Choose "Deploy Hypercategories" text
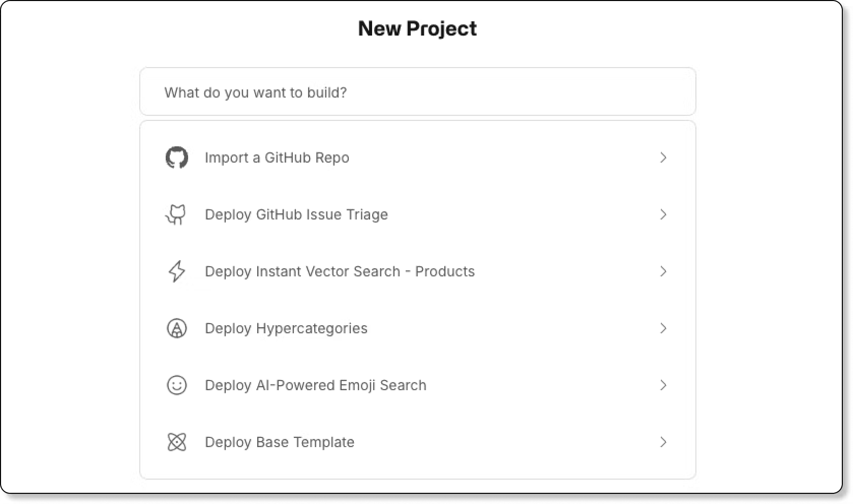The image size is (853, 504). point(286,329)
